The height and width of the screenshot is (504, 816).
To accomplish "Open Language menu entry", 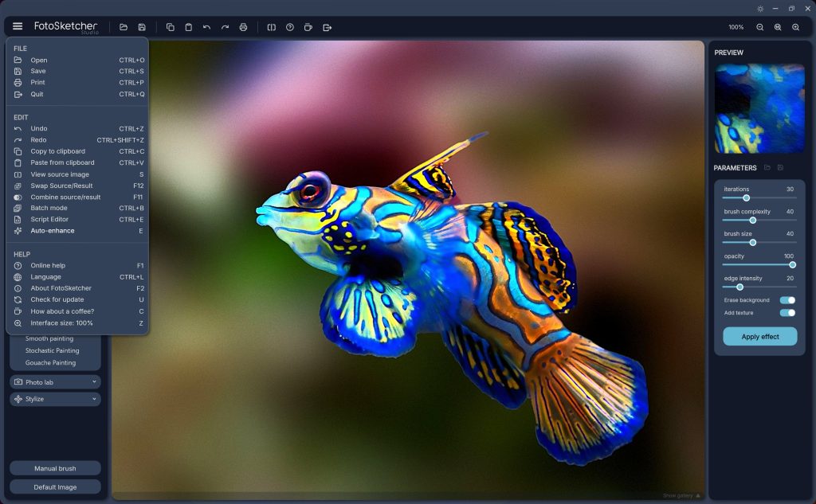I will tap(78, 277).
